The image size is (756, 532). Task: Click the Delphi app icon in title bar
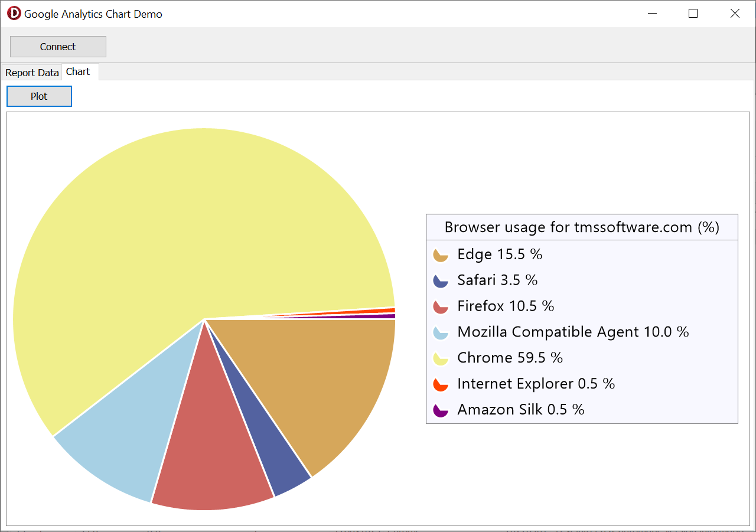tap(14, 14)
